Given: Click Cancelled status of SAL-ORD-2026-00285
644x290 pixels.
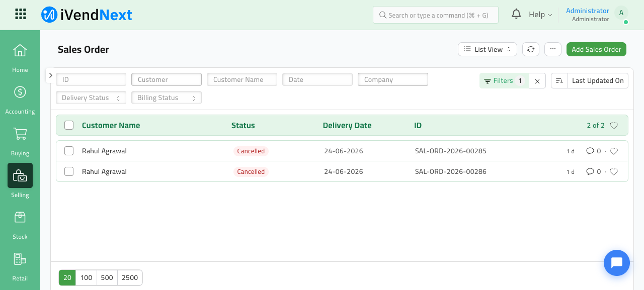Looking at the screenshot, I should 251,151.
